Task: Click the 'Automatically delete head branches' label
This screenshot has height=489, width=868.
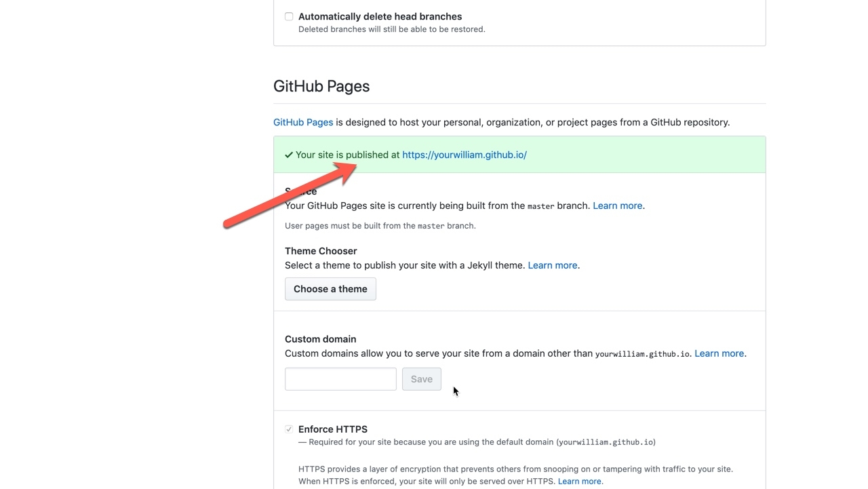Action: 380,16
